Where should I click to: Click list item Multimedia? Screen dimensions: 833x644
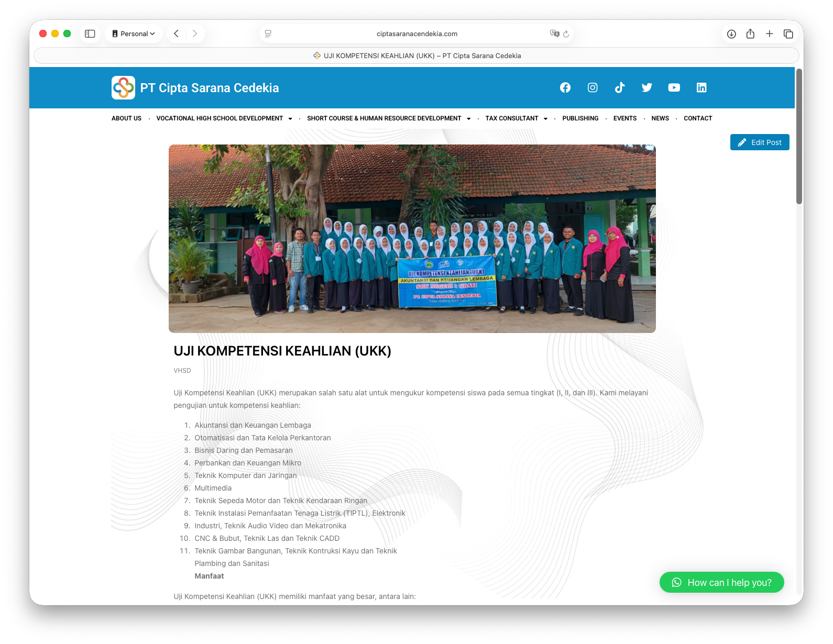pos(213,488)
